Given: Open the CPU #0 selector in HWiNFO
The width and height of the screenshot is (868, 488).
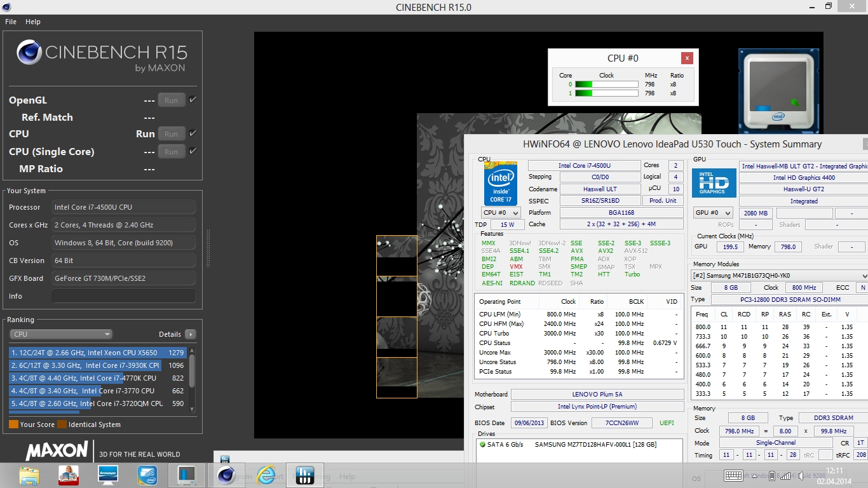Looking at the screenshot, I should pos(501,213).
